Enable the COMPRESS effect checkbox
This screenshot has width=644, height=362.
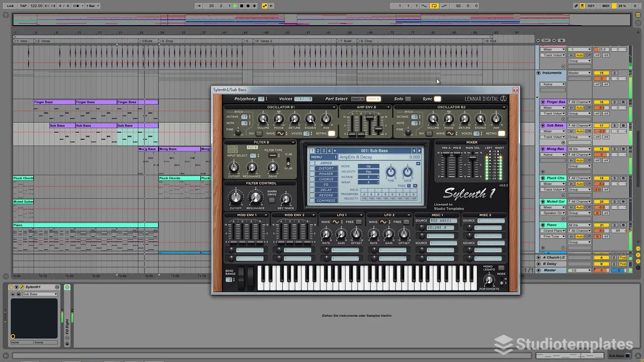click(312, 201)
